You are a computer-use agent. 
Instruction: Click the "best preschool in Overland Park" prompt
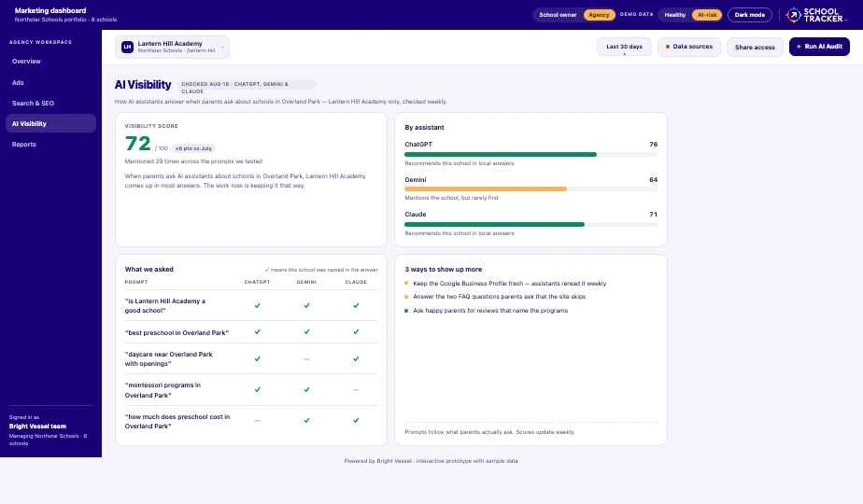point(177,333)
